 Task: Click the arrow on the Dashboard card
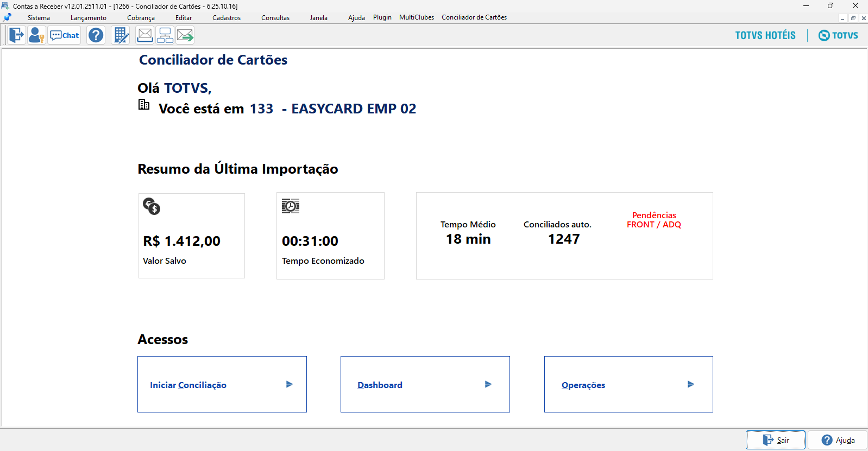coord(488,384)
